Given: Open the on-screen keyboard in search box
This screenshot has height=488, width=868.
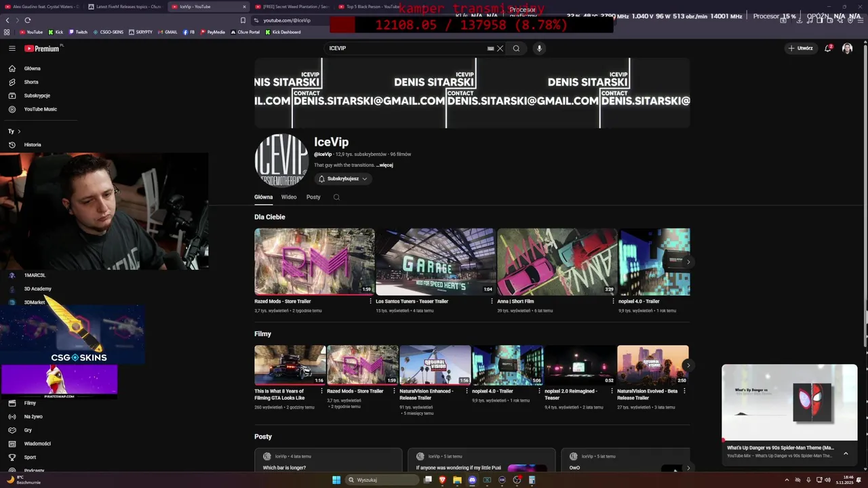Looking at the screenshot, I should (x=490, y=48).
